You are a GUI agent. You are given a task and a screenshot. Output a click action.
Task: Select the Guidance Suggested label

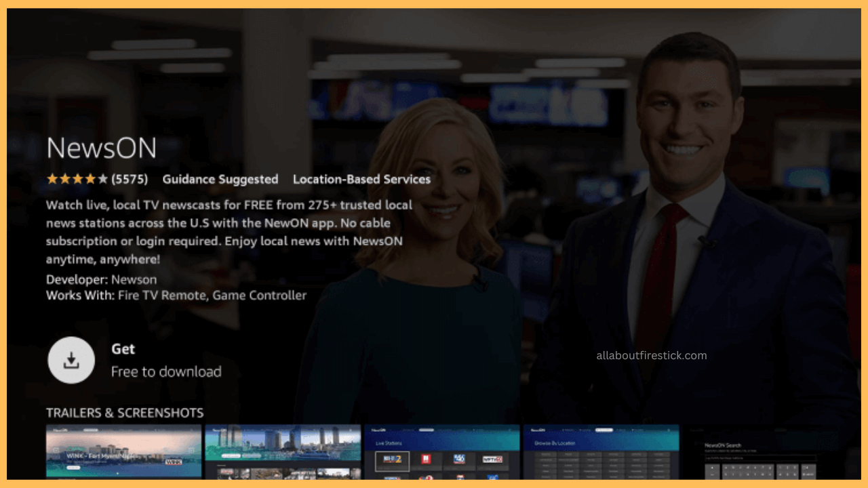coord(220,180)
